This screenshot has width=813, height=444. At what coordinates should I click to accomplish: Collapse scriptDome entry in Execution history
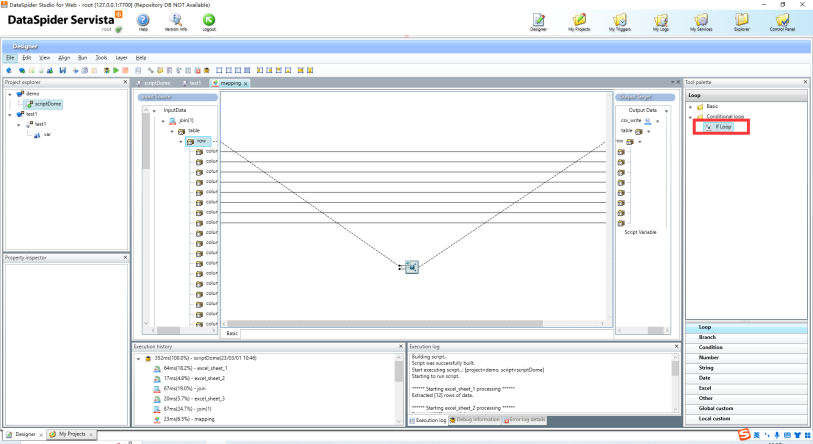138,358
